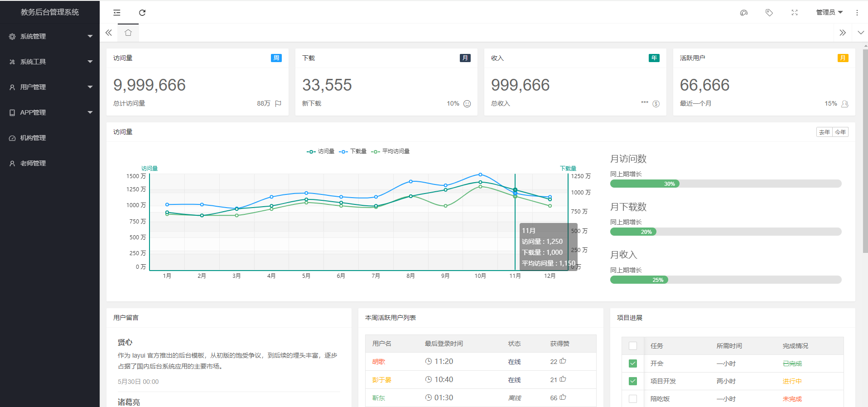Click clock icon next to 10:40

coord(429,379)
